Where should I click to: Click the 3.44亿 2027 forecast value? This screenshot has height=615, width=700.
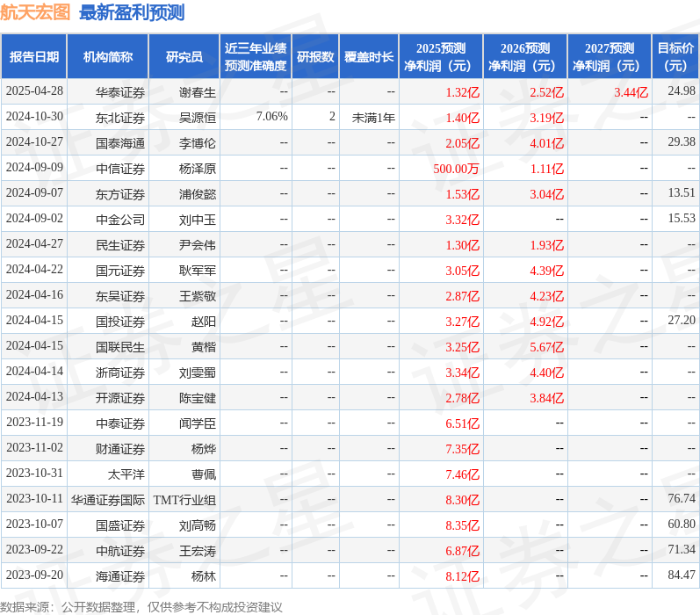[x=631, y=92]
